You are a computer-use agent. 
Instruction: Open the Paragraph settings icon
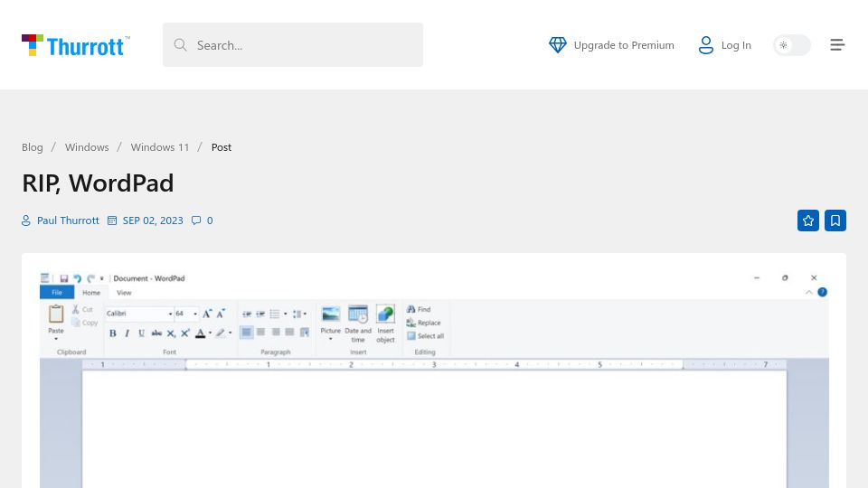tap(305, 332)
